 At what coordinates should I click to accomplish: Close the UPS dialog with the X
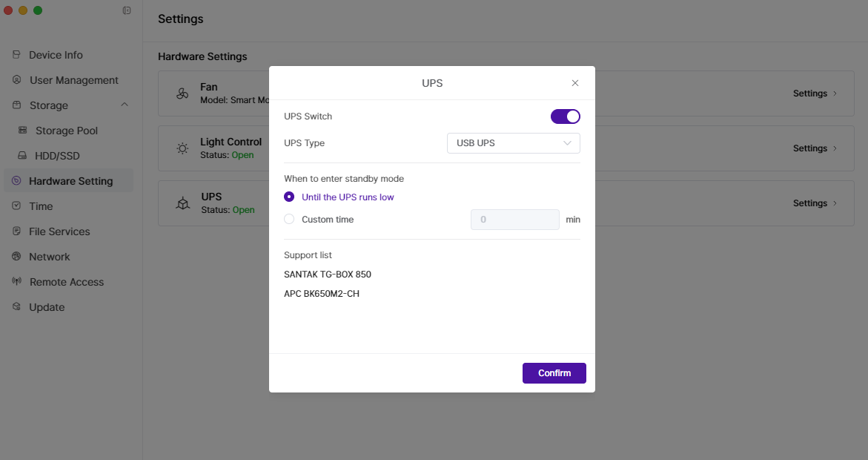pos(575,83)
